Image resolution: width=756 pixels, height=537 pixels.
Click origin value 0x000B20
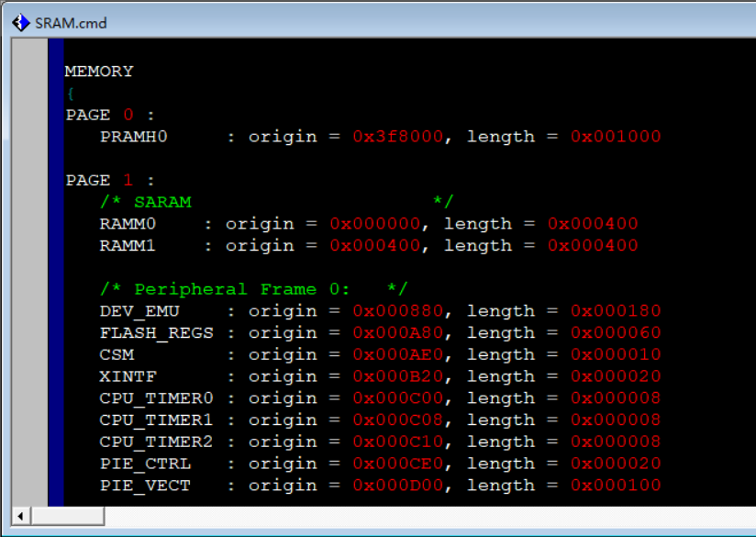398,376
